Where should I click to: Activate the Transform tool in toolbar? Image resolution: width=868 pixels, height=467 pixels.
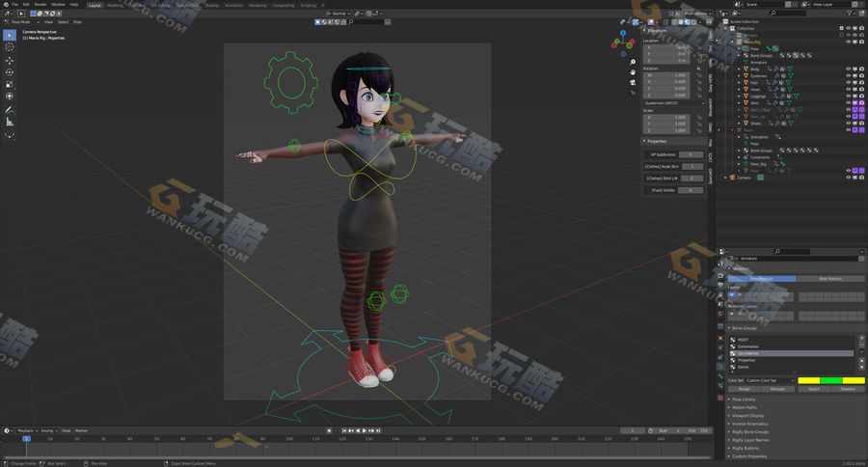tap(10, 96)
